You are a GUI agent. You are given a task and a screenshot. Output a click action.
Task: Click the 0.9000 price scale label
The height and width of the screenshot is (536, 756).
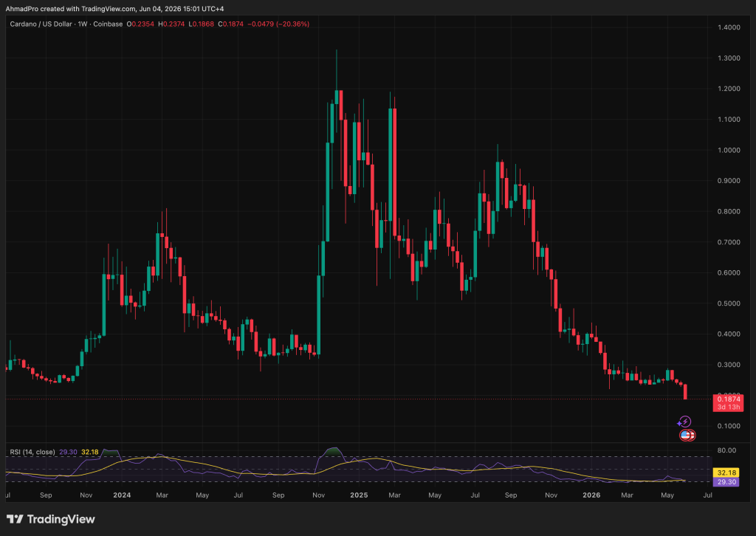(x=729, y=181)
